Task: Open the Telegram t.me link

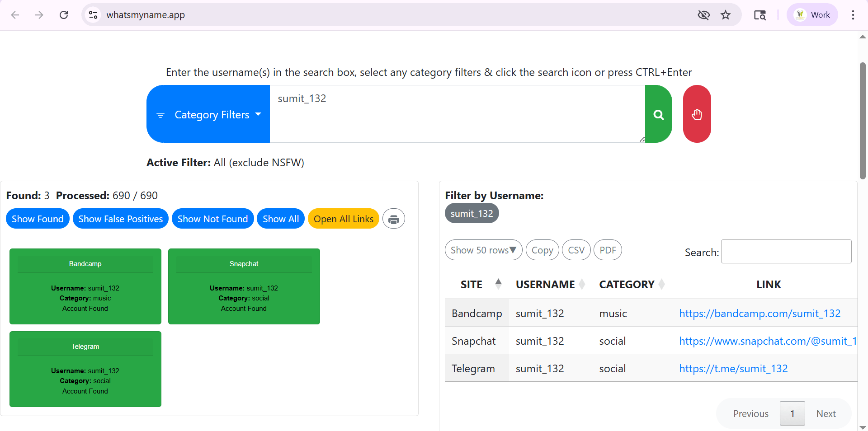Action: click(x=733, y=369)
